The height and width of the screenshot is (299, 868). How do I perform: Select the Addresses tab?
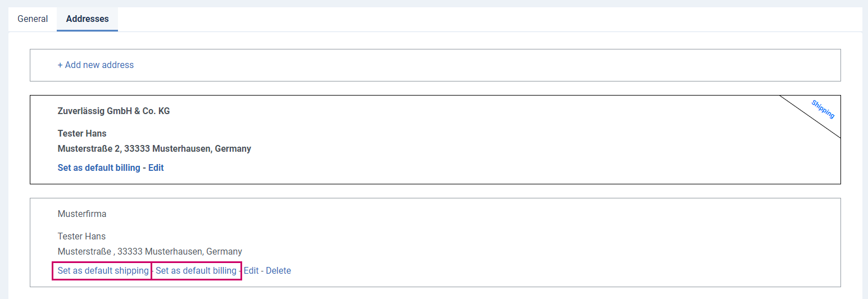pyautogui.click(x=87, y=19)
